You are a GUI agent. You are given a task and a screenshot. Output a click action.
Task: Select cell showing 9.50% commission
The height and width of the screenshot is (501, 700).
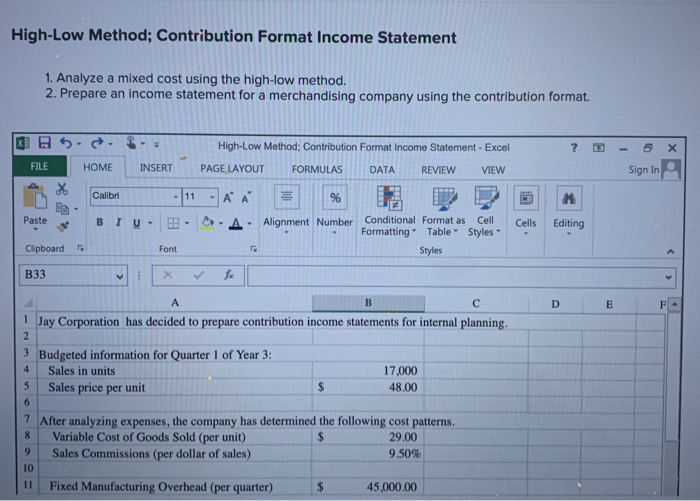coord(368,454)
